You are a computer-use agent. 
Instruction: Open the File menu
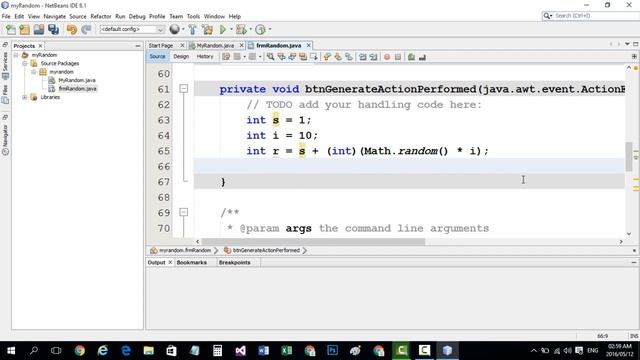pos(6,16)
